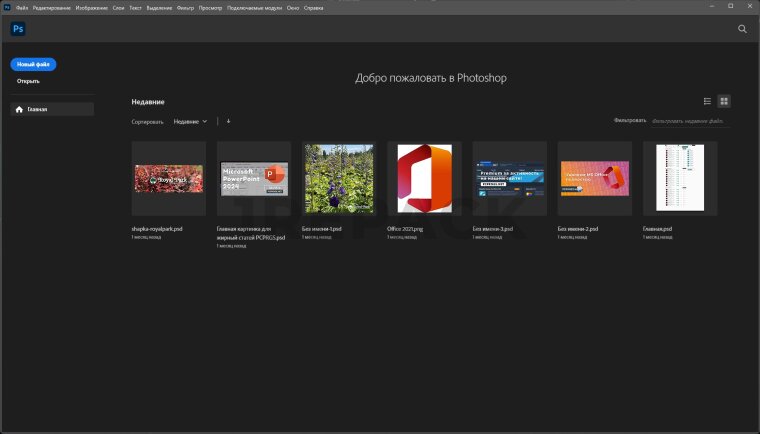760x434 pixels.
Task: Open the shipka-royalpark.psd thumbnail
Action: point(168,178)
